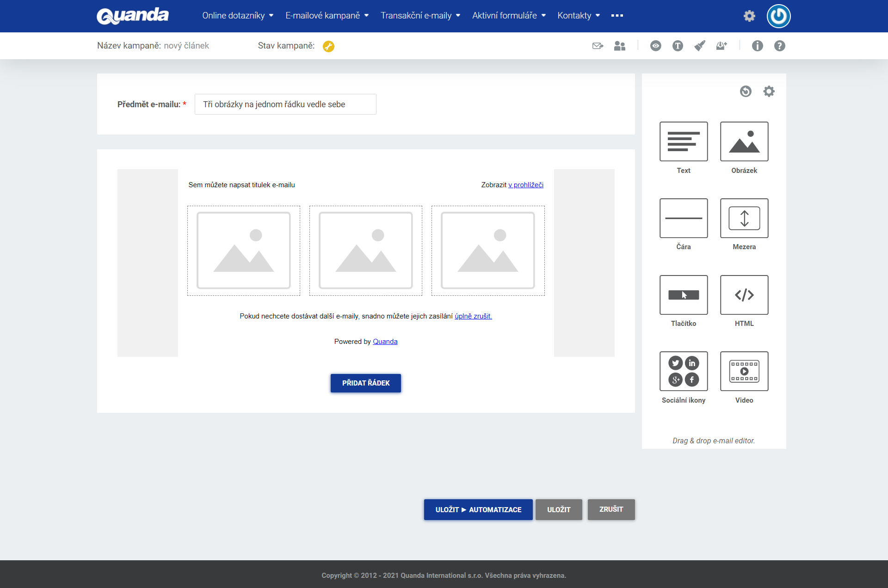Click the paintbrush design icon
The width and height of the screenshot is (888, 588).
pos(699,46)
